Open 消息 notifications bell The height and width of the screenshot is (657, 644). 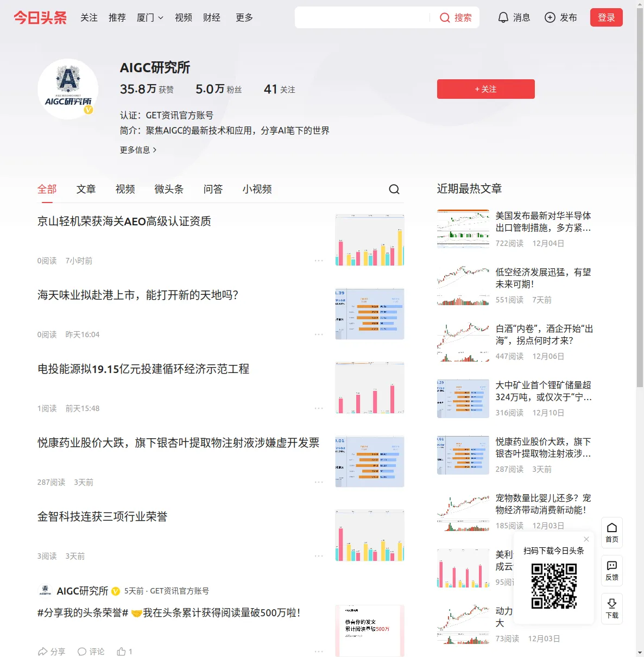[503, 18]
